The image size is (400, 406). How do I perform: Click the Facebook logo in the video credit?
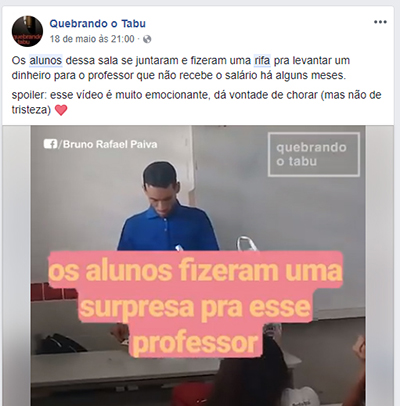[x=50, y=144]
